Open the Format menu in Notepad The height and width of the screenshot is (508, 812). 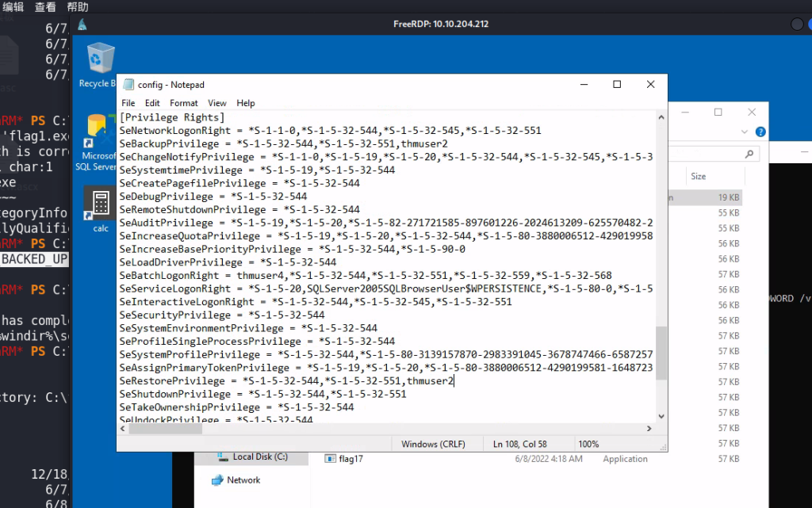(x=184, y=103)
